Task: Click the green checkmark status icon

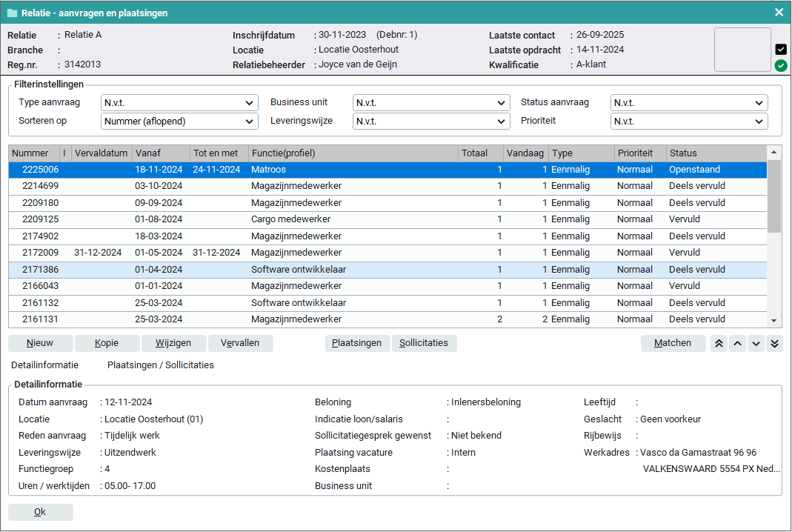Action: coord(781,66)
